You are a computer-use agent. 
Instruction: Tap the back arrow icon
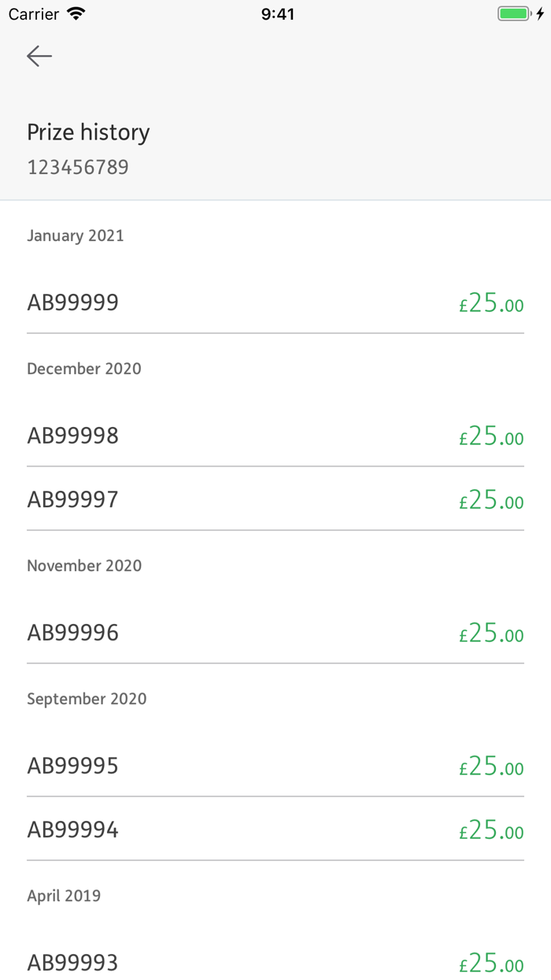(39, 56)
